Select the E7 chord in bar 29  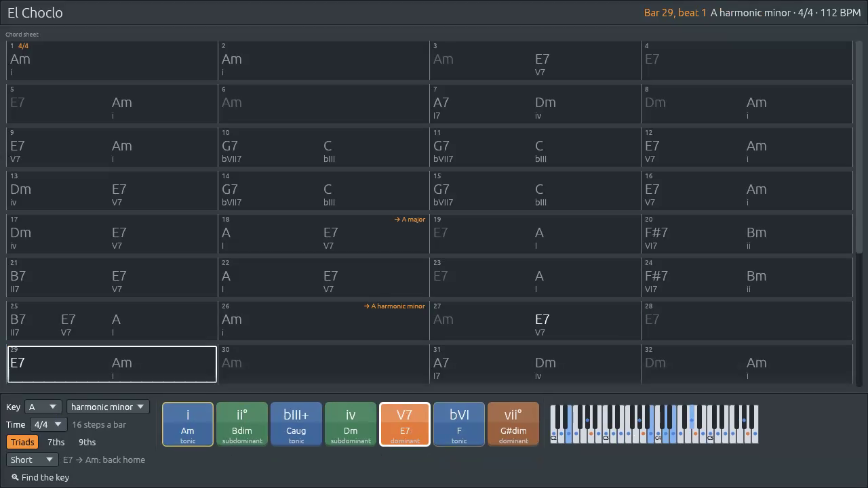coord(18,363)
